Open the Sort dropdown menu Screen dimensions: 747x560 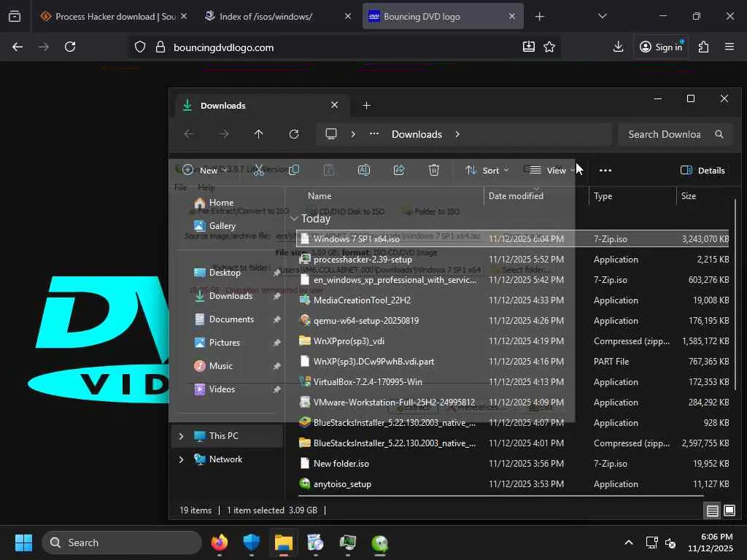(487, 170)
